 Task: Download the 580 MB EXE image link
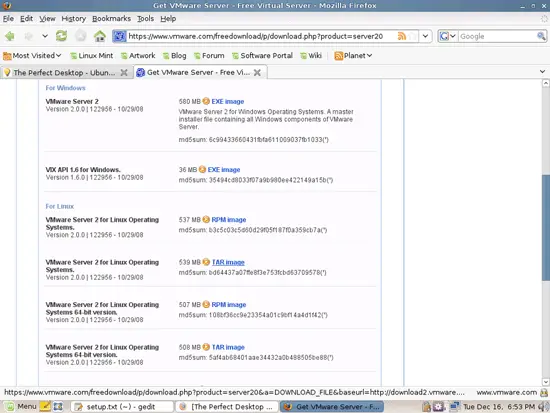[228, 101]
